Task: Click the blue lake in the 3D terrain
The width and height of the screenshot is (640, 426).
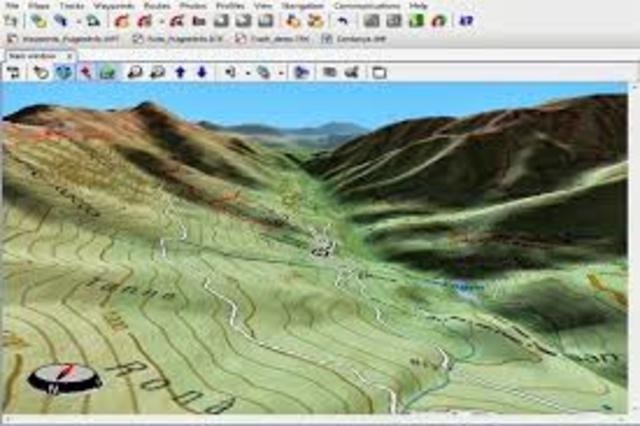Action: (465, 286)
